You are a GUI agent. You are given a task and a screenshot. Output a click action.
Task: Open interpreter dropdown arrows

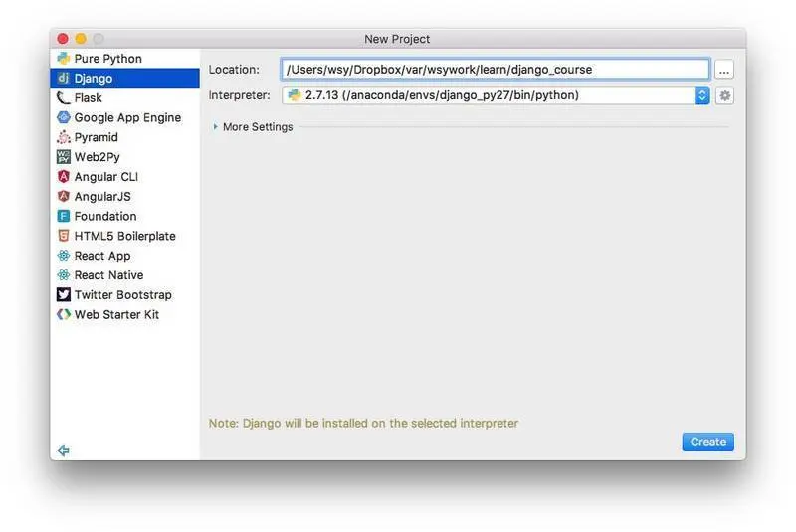pos(702,95)
